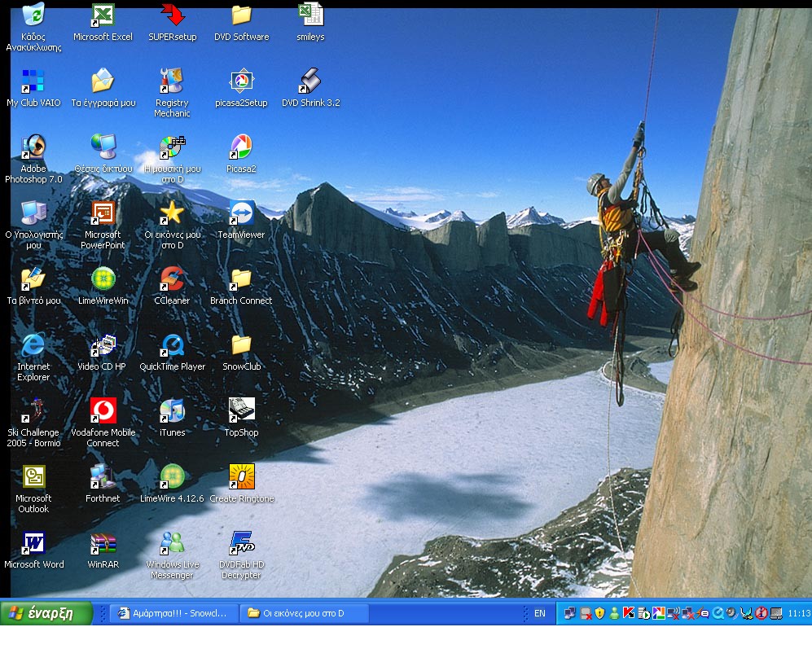This screenshot has width=812, height=649.
Task: Click the red circle info tray icon
Action: tap(762, 613)
